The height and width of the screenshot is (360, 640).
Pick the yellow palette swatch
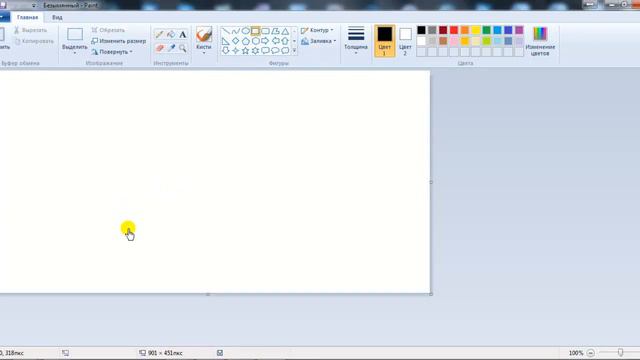[x=476, y=30]
